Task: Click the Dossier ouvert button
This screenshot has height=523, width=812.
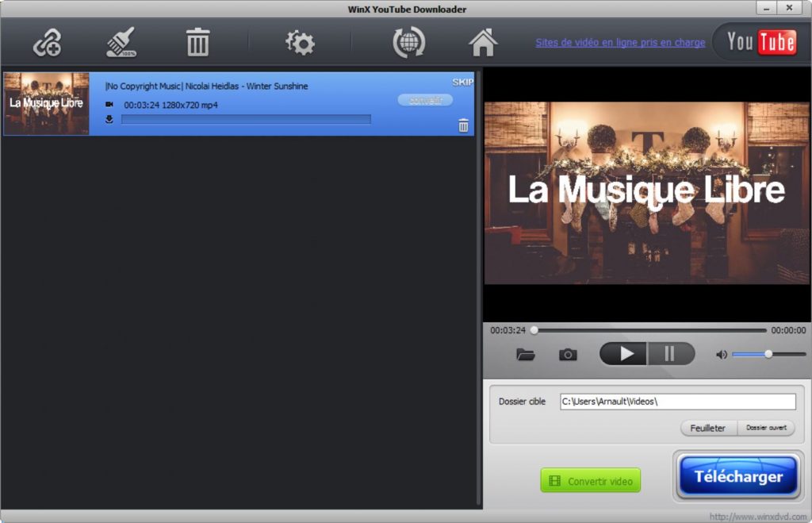Action: 766,428
